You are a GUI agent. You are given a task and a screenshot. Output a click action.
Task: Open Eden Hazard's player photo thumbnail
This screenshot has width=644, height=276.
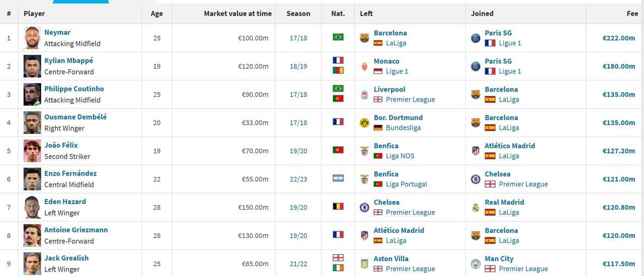pyautogui.click(x=32, y=207)
